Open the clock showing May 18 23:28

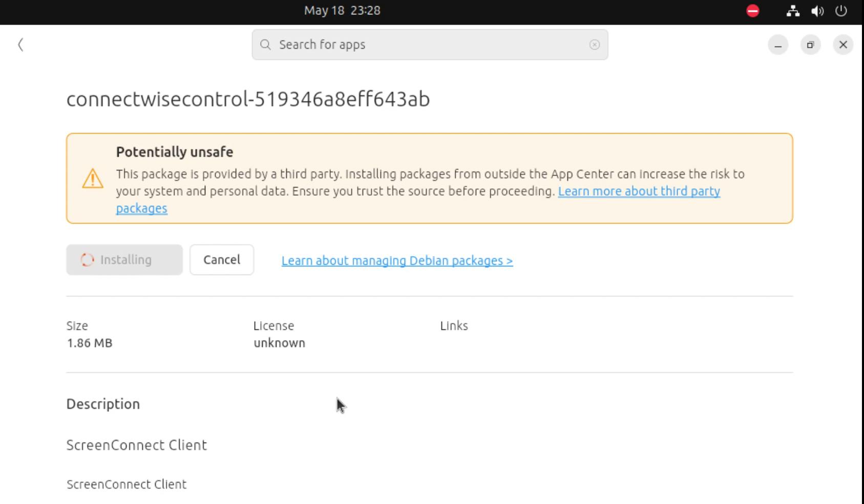coord(342,11)
